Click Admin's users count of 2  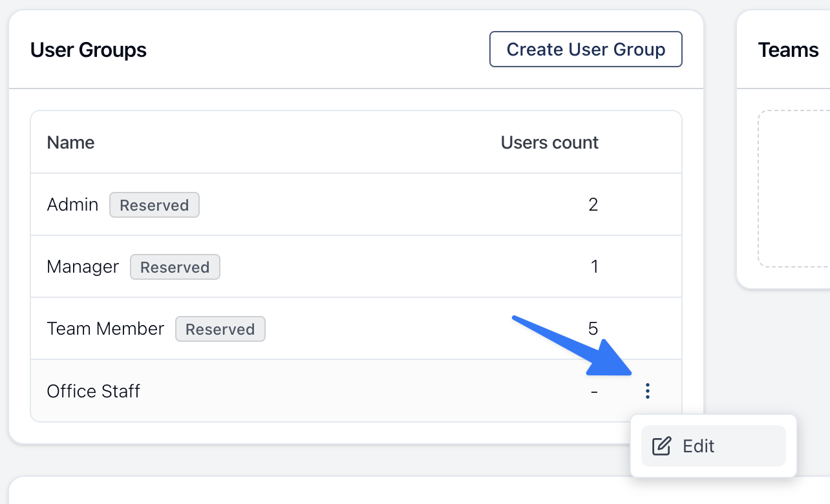pos(593,205)
